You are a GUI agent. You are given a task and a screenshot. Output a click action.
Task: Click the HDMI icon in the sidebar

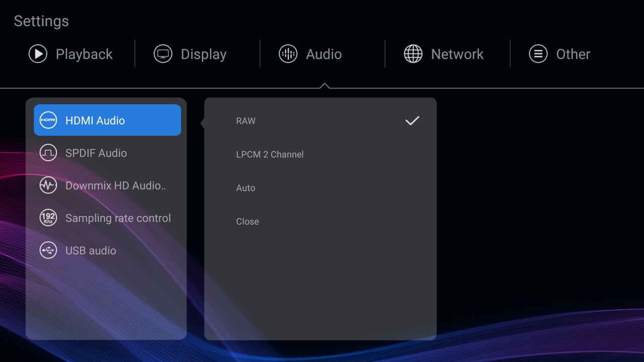[x=48, y=120]
